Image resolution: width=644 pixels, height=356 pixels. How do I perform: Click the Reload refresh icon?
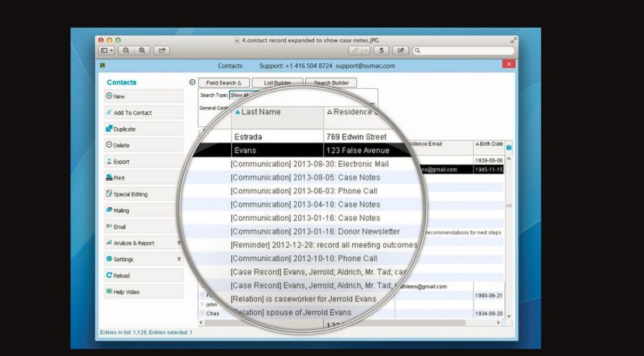pyautogui.click(x=109, y=276)
